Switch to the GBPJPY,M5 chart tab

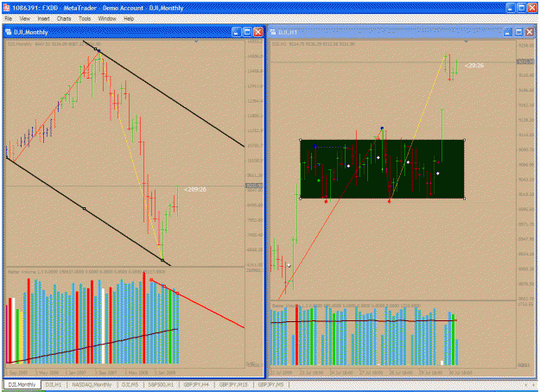[x=270, y=384]
